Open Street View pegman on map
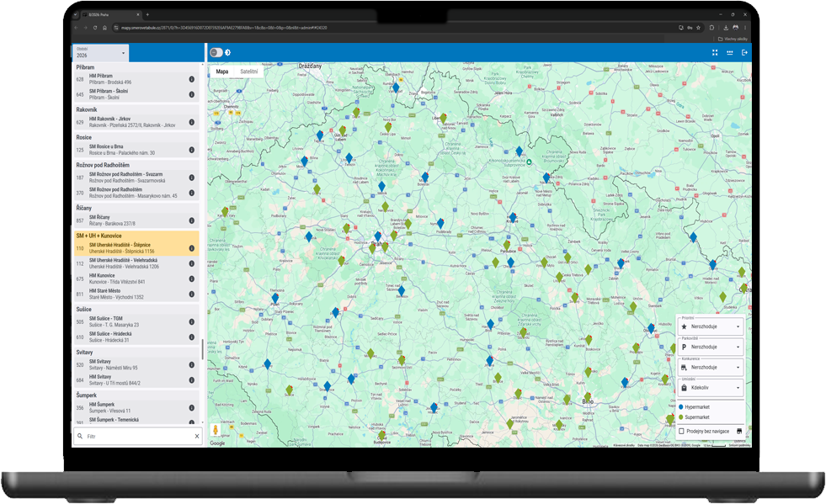Image resolution: width=826 pixels, height=504 pixels. click(x=215, y=430)
